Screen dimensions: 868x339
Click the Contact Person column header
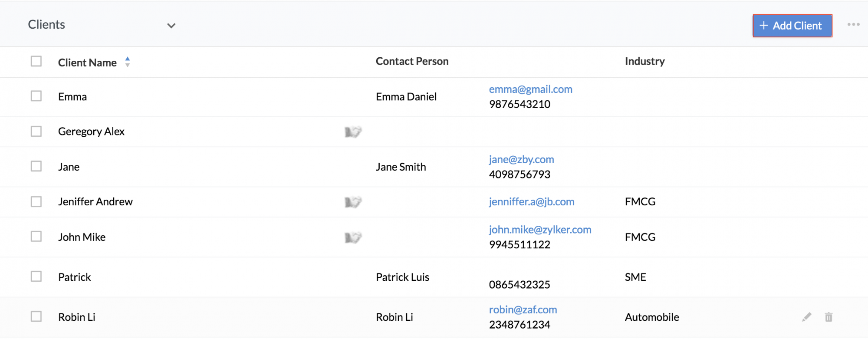tap(412, 61)
